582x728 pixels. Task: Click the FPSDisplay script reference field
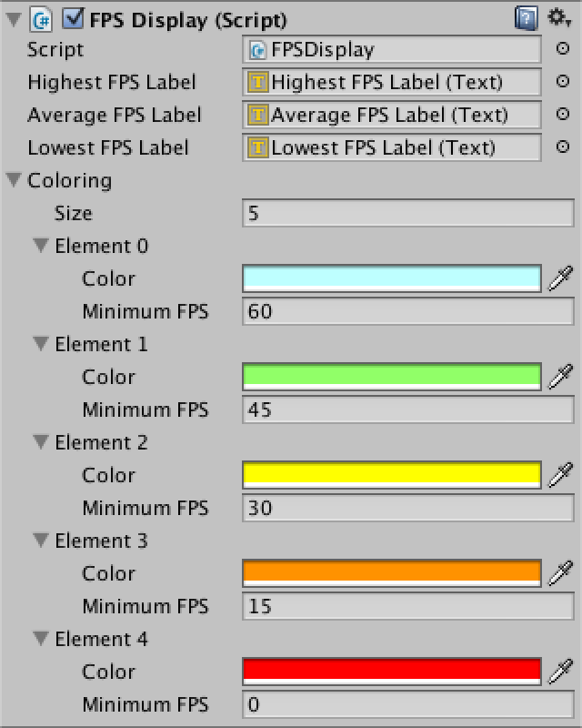pos(391,49)
